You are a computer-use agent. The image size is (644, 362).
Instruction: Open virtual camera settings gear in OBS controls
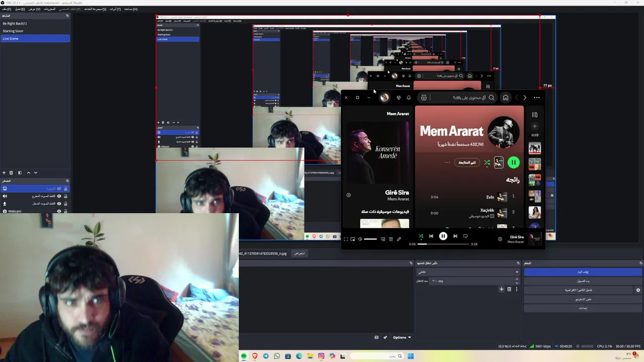(x=638, y=290)
